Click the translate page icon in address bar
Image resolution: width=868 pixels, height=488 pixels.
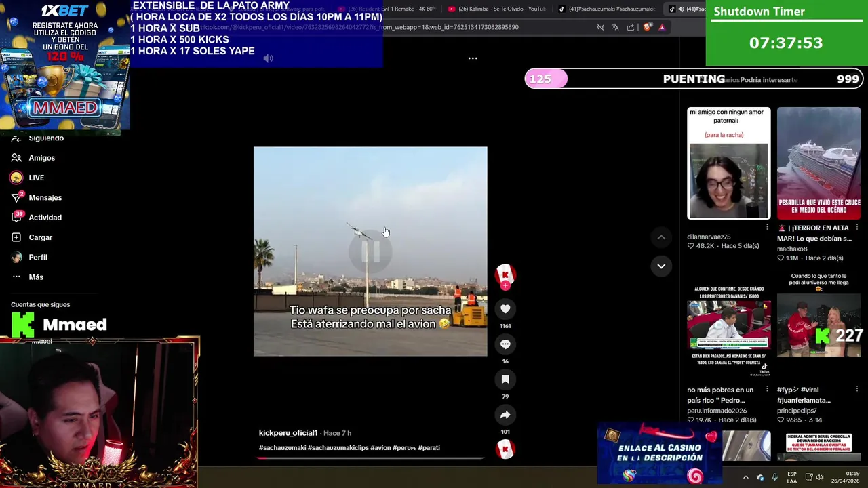pos(615,27)
